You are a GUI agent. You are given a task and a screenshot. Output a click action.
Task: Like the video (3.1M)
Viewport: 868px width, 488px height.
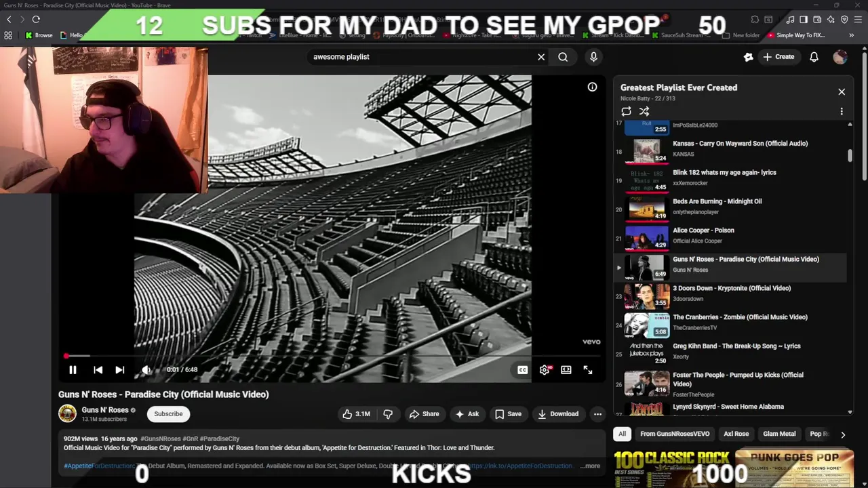[357, 414]
